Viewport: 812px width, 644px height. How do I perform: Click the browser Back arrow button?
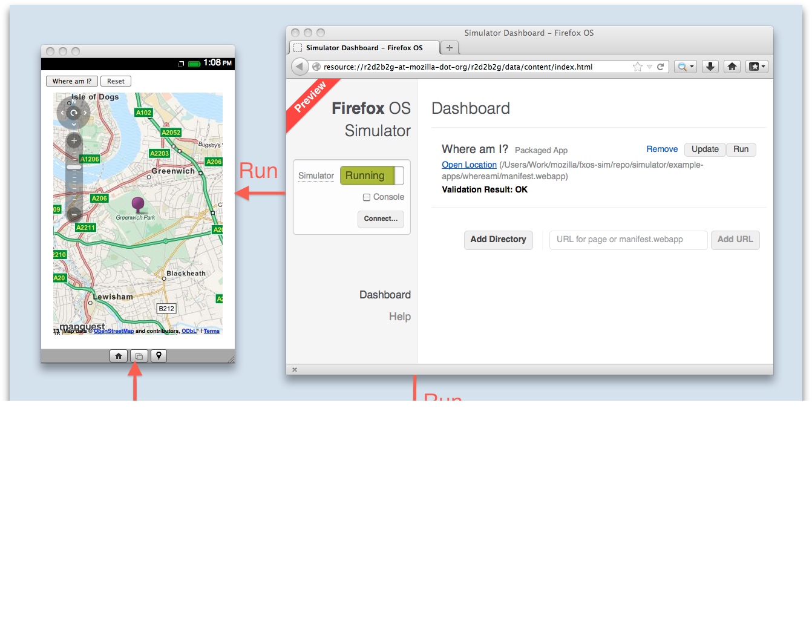300,67
